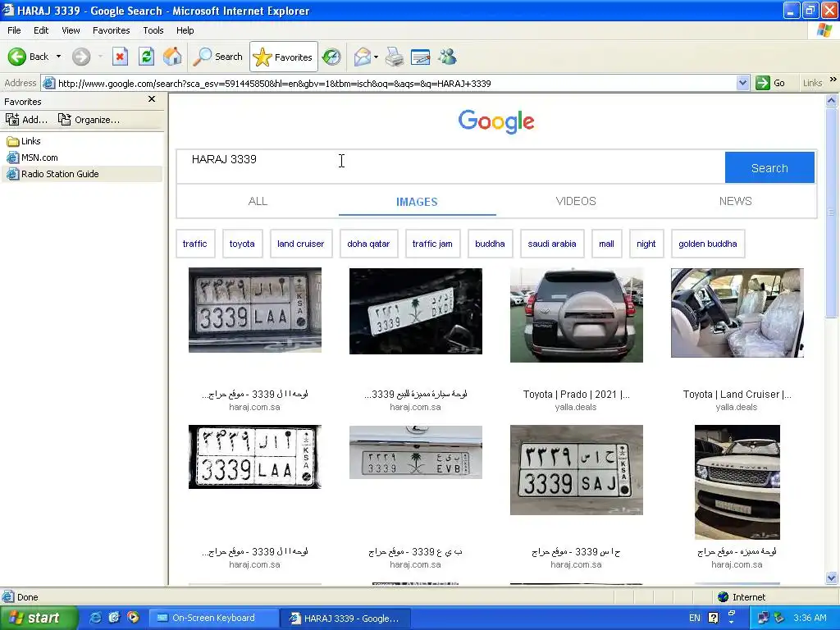Screen dimensions: 840x630
Task: Open the 3339 EVB plate thumbnail
Action: click(416, 452)
